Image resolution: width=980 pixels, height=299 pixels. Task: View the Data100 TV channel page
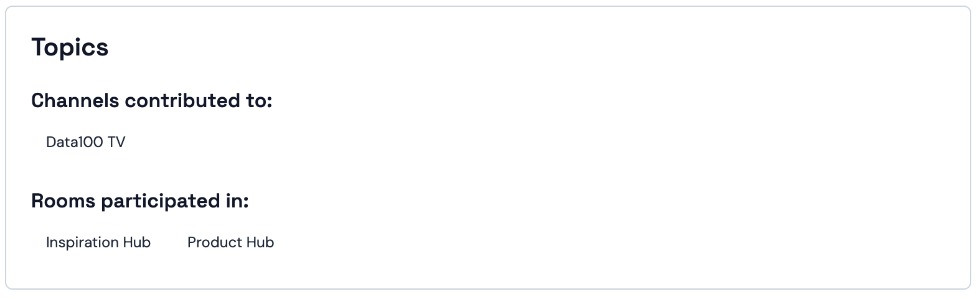tap(86, 142)
